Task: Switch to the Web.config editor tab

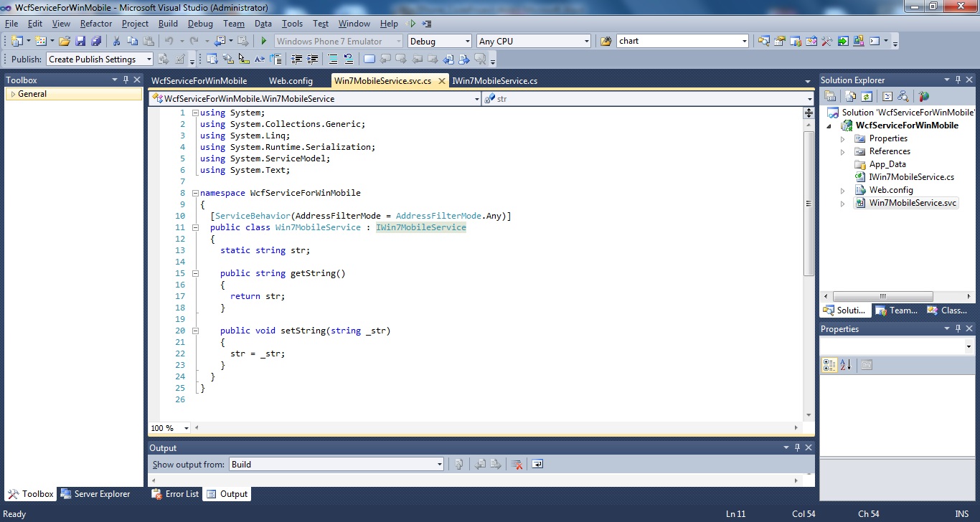Action: point(291,81)
